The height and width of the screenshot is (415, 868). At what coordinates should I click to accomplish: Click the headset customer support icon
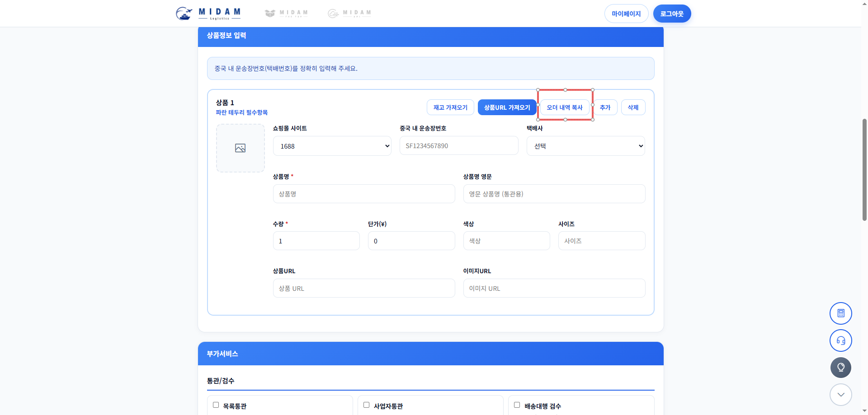(x=840, y=340)
